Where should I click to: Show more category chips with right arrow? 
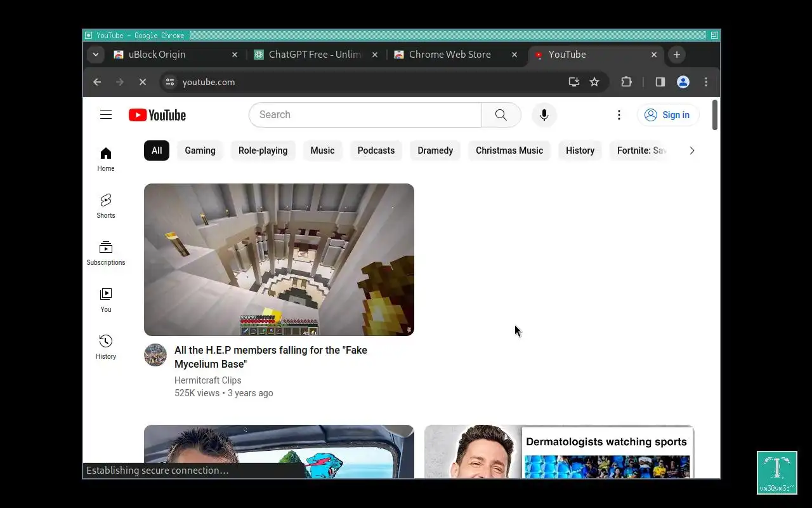coord(692,150)
